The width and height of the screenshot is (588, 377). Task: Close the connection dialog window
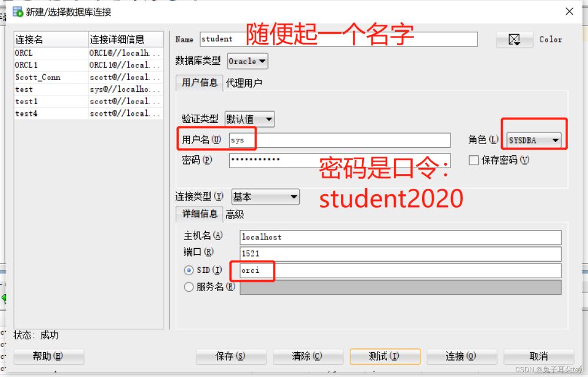569,12
